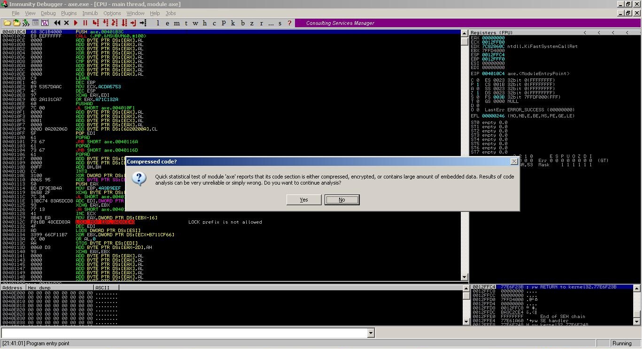Click the ASCII column header
The width and height of the screenshot is (644, 349).
[x=106, y=287]
